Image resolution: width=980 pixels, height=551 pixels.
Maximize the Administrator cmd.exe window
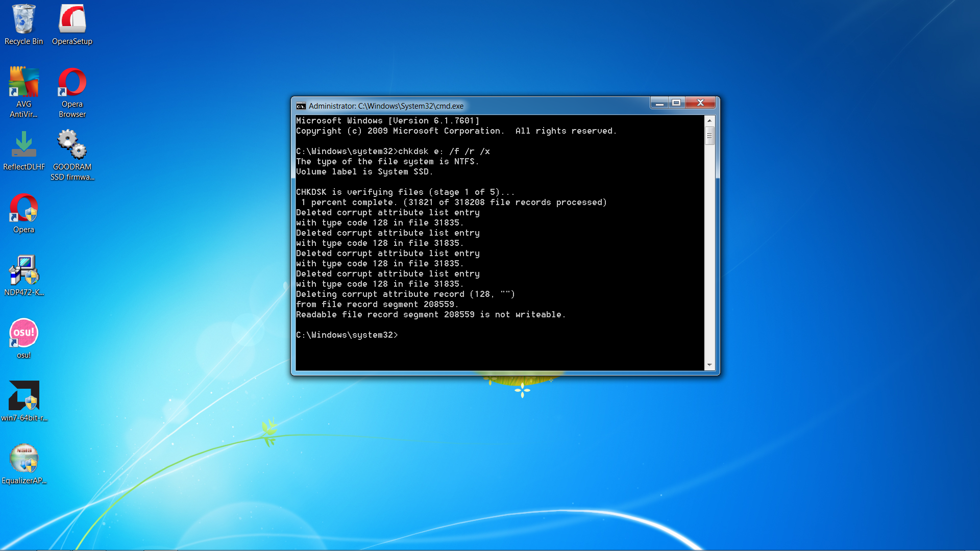click(676, 103)
